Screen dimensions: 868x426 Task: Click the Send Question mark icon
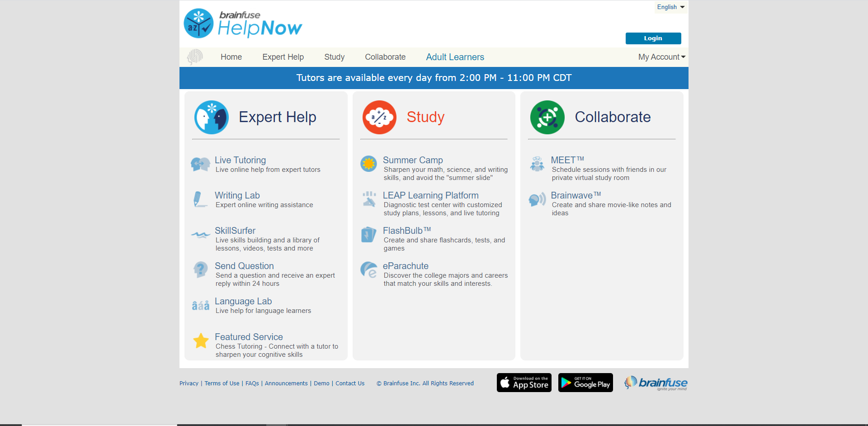pyautogui.click(x=200, y=270)
